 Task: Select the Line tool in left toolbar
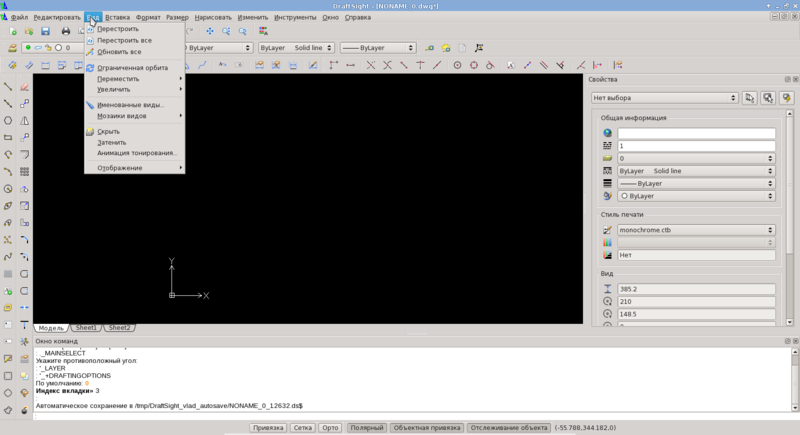coord(8,87)
